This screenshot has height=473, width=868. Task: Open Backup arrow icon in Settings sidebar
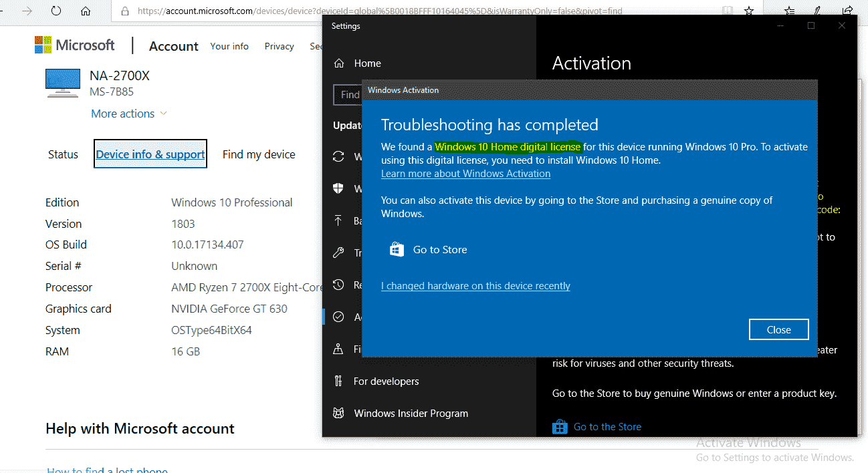pos(339,220)
